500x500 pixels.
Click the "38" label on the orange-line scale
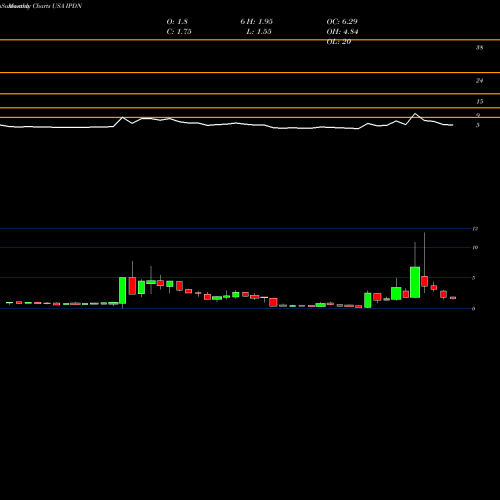(479, 47)
